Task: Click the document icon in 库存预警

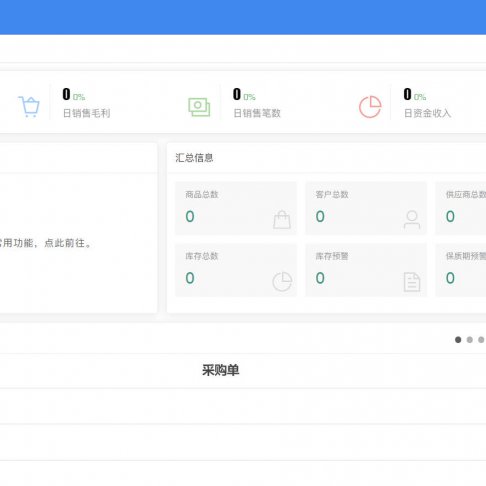Action: [412, 282]
